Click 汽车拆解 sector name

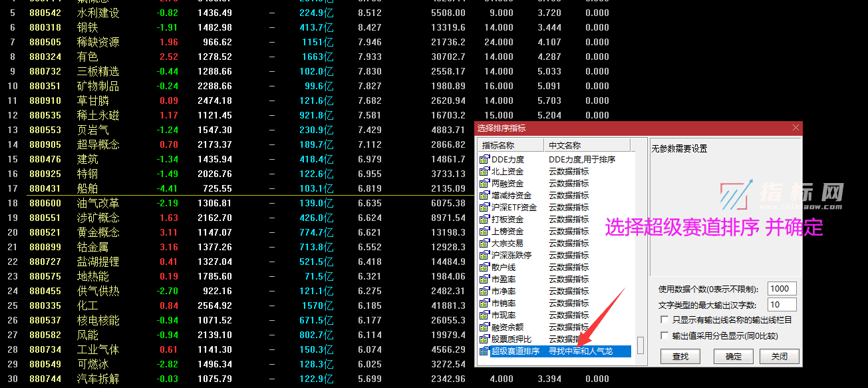click(x=98, y=379)
